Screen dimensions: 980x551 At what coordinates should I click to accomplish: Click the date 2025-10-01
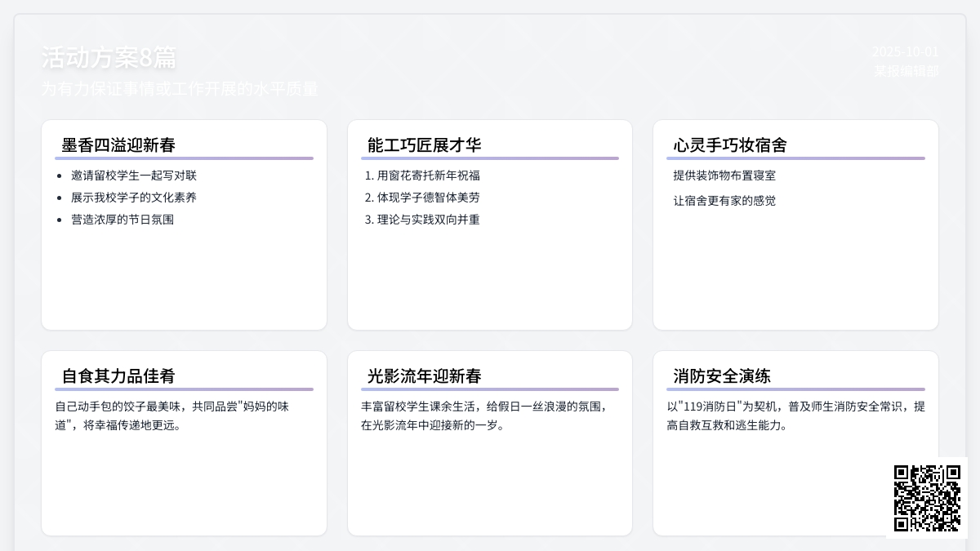[x=905, y=51]
